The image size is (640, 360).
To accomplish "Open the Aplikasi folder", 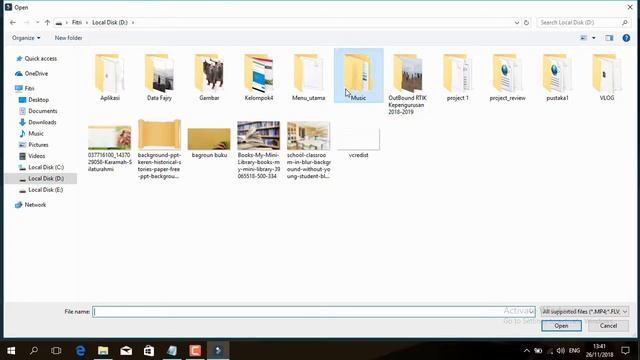I will 110,78.
